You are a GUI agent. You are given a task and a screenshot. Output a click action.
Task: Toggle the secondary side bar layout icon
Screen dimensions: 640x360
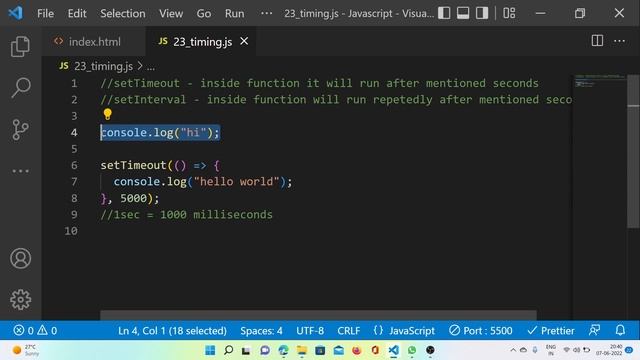point(482,13)
